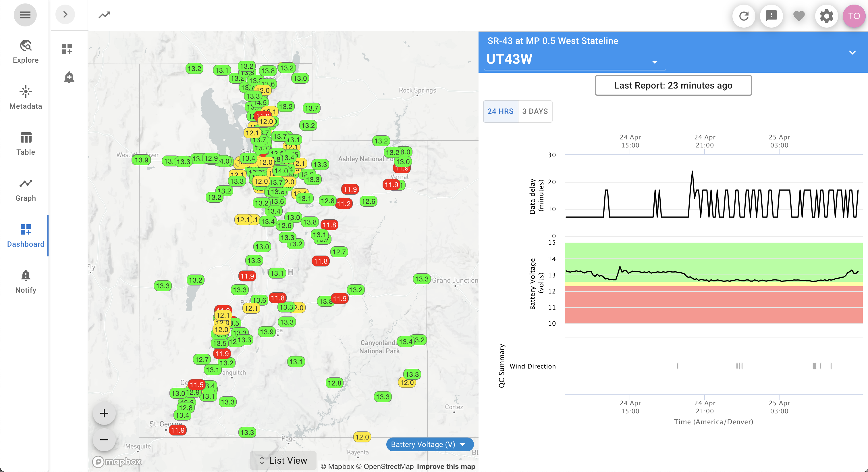
Task: Click the add alert bell icon
Action: tap(69, 77)
